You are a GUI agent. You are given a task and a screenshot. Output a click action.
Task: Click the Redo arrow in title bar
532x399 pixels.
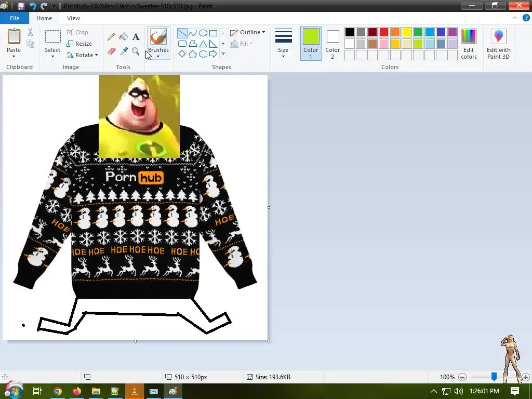[44, 6]
